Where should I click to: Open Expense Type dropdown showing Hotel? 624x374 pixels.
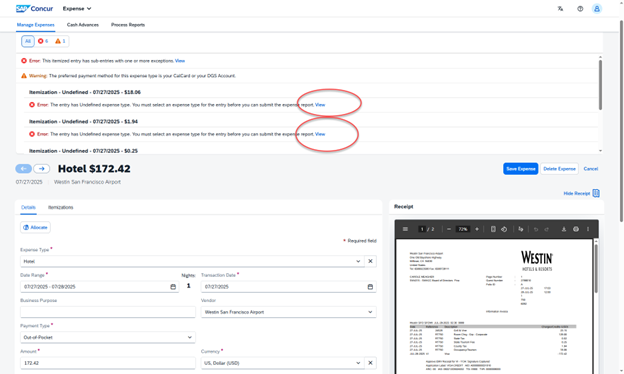point(191,261)
